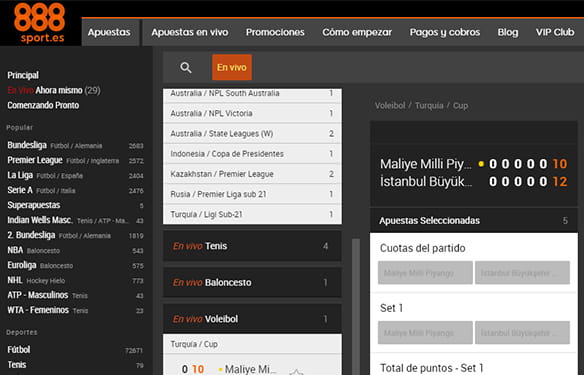The height and width of the screenshot is (375, 584).
Task: Open Australia / NPL Victoria row
Action: coord(252,113)
